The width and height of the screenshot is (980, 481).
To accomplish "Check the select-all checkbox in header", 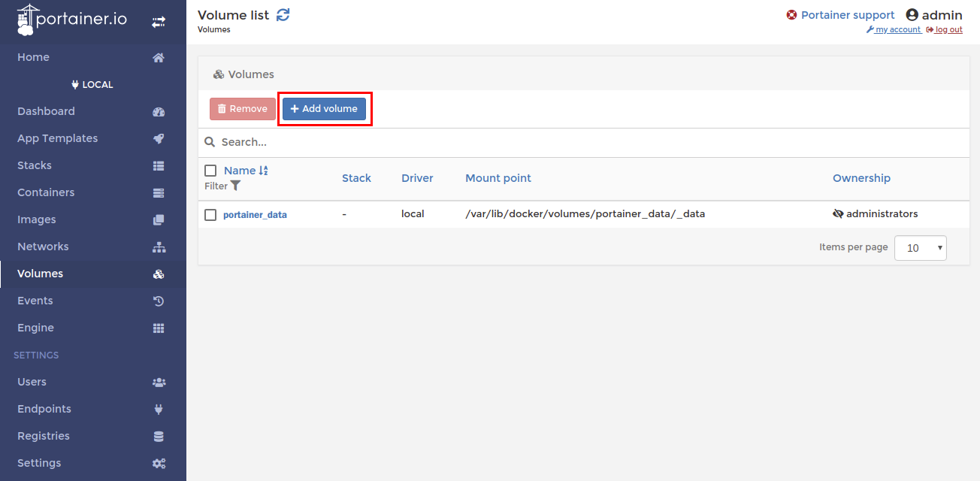I will point(210,171).
